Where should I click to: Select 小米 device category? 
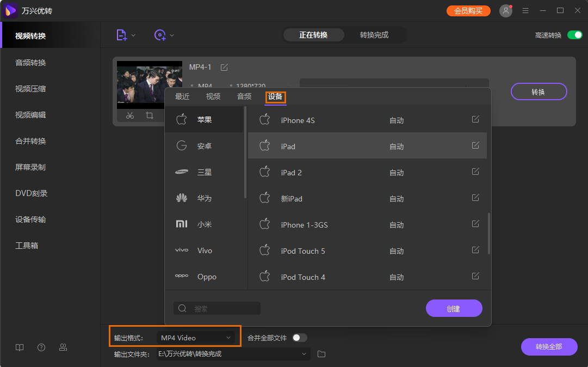click(205, 224)
